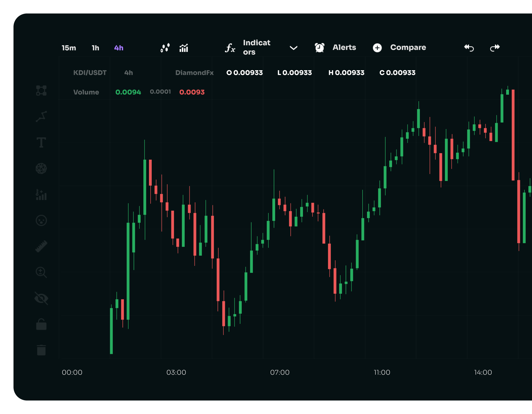Toggle the lock drawings icon
Viewport: 532px width, 414px height.
pyautogui.click(x=41, y=324)
